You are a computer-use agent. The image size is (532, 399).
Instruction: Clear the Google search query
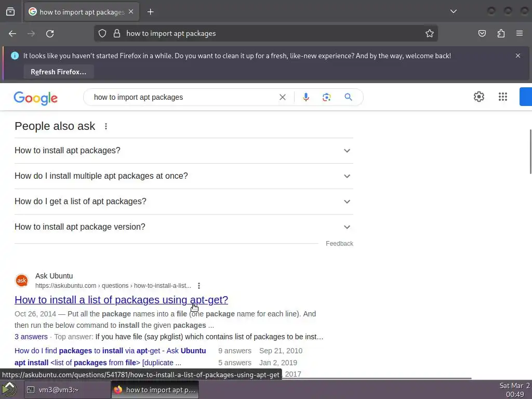tap(282, 97)
